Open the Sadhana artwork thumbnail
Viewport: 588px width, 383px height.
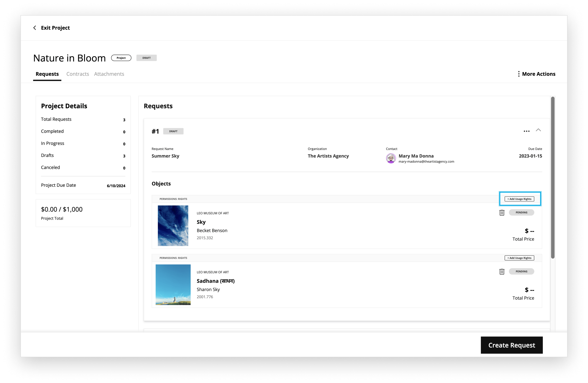click(x=173, y=285)
